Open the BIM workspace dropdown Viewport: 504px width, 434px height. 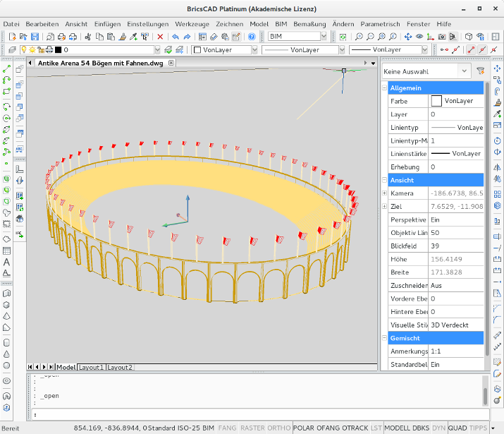point(324,37)
